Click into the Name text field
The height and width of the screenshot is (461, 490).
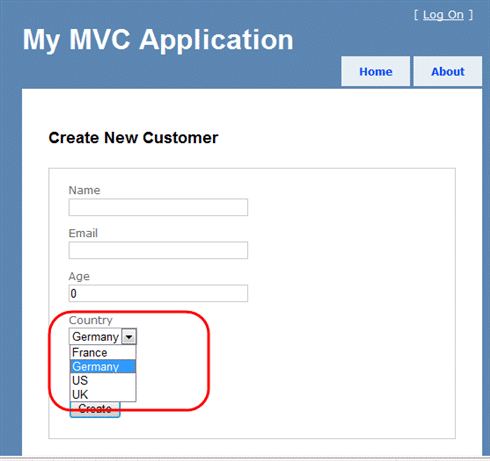click(158, 207)
